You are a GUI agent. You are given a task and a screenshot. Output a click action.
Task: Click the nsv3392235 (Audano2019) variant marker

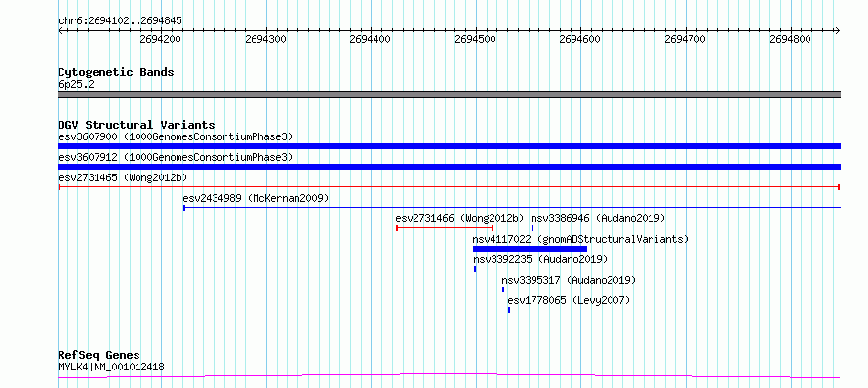[x=475, y=269]
